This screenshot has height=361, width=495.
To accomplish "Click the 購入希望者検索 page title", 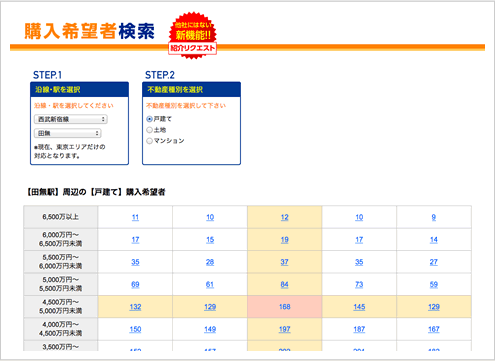I will point(89,31).
